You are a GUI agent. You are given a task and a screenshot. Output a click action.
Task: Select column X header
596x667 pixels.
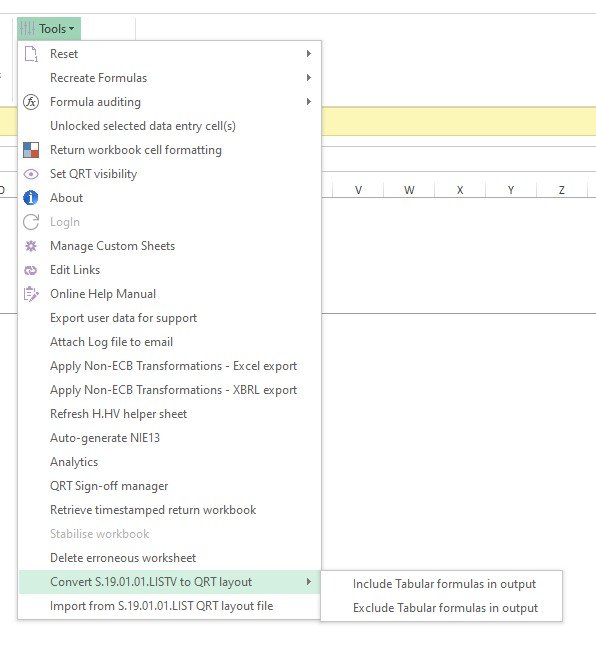pos(460,190)
